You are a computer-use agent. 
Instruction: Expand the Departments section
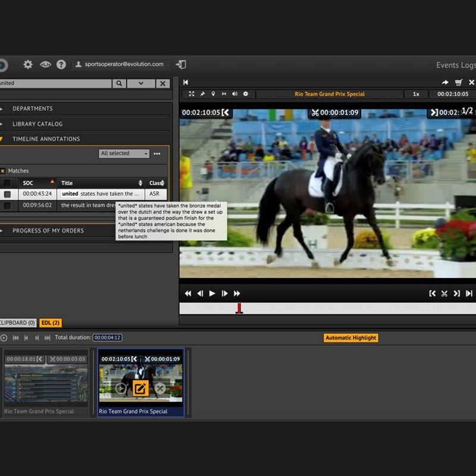(x=32, y=109)
